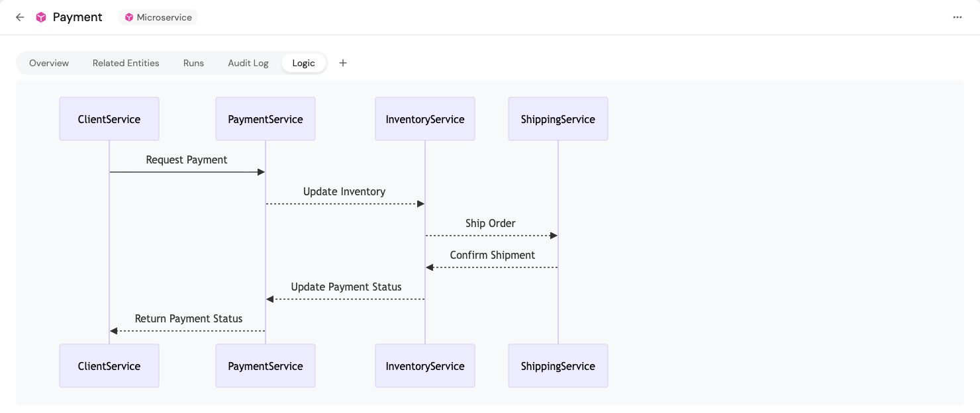Click the 'Update Payment Status' message label
The height and width of the screenshot is (413, 980).
pyautogui.click(x=346, y=287)
